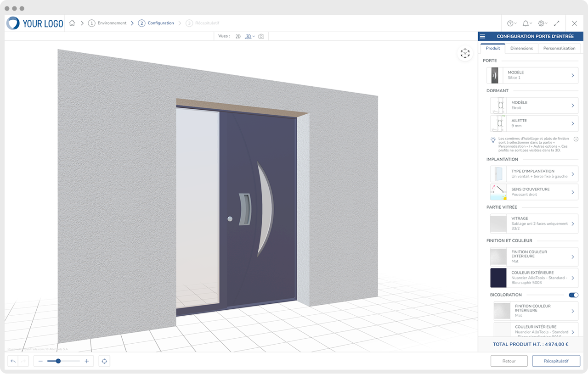Click the Sens d'ouverture diagram icon
The height and width of the screenshot is (374, 588).
click(498, 192)
